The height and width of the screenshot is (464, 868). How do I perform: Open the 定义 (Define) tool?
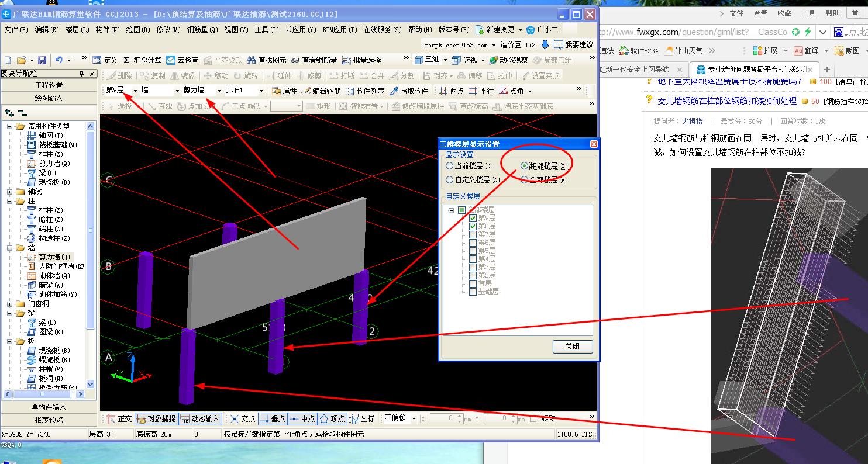[x=105, y=60]
